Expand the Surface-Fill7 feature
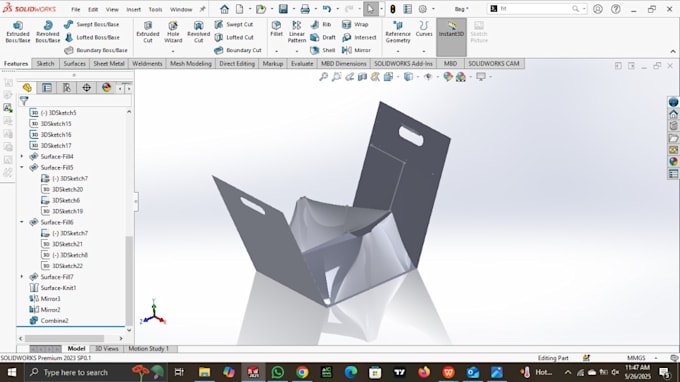The height and width of the screenshot is (382, 680). [22, 277]
